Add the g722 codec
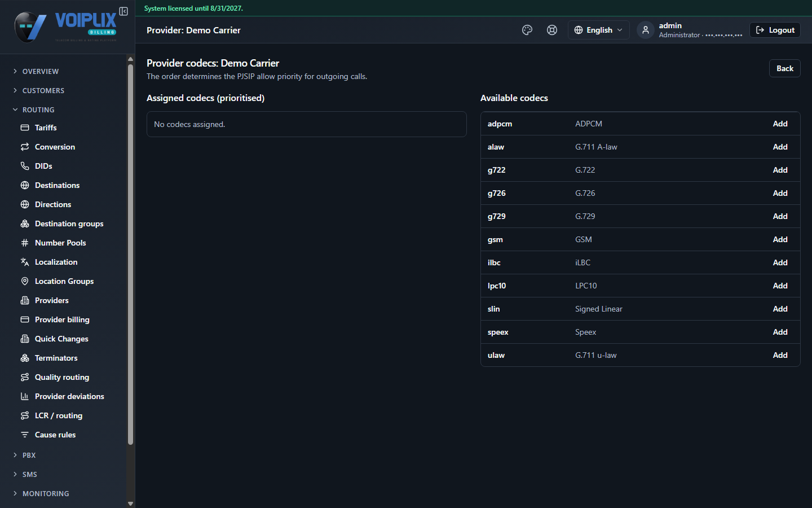This screenshot has width=812, height=508. (x=780, y=170)
